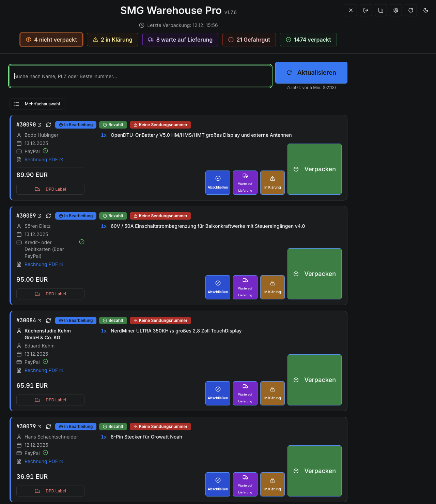Viewport: 436px width, 504px height.
Task: Click the X icon in top toolbar
Action: click(x=351, y=10)
